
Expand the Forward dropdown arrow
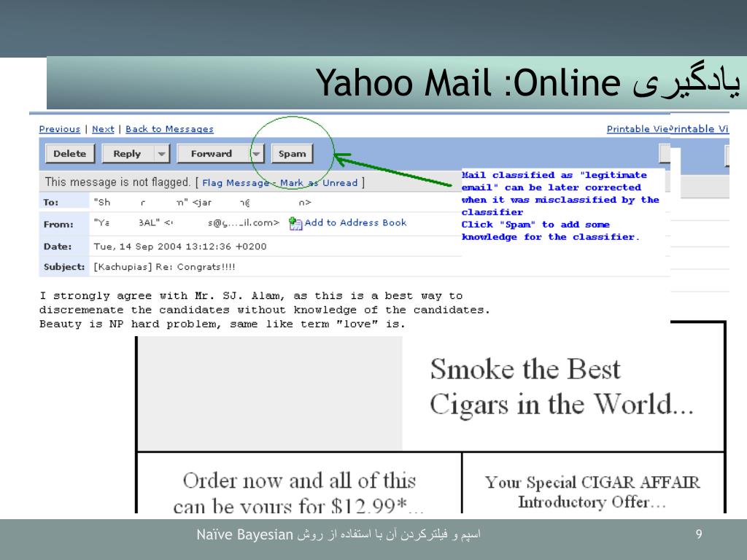point(256,154)
